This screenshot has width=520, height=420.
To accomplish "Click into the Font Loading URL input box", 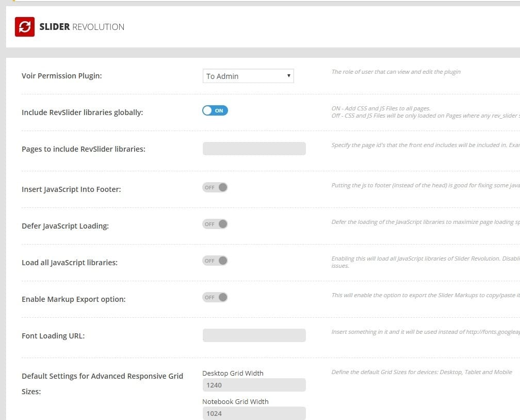I will (x=254, y=335).
